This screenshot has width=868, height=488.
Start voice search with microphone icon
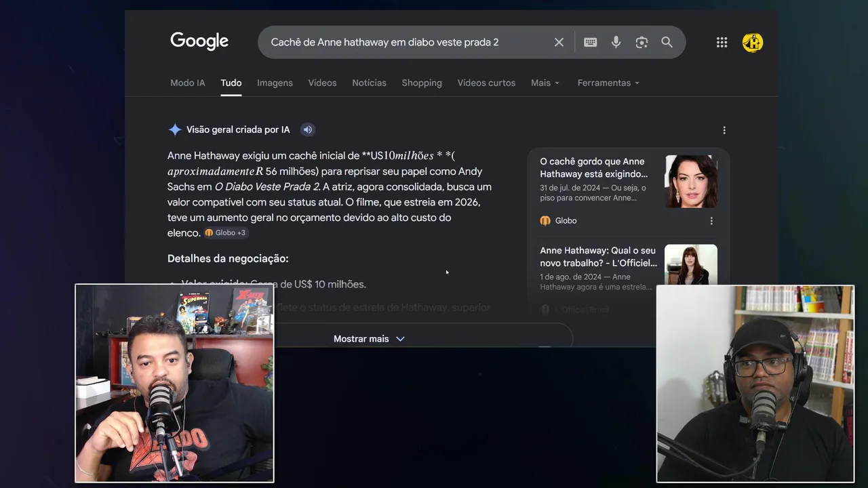616,42
